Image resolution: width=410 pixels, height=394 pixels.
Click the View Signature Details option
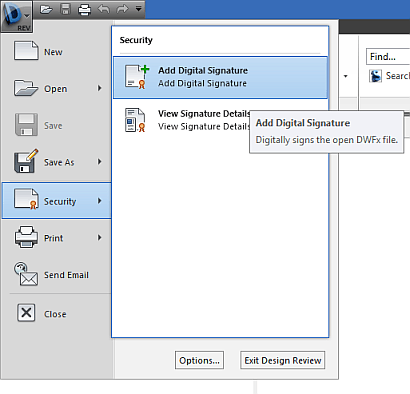(220, 120)
